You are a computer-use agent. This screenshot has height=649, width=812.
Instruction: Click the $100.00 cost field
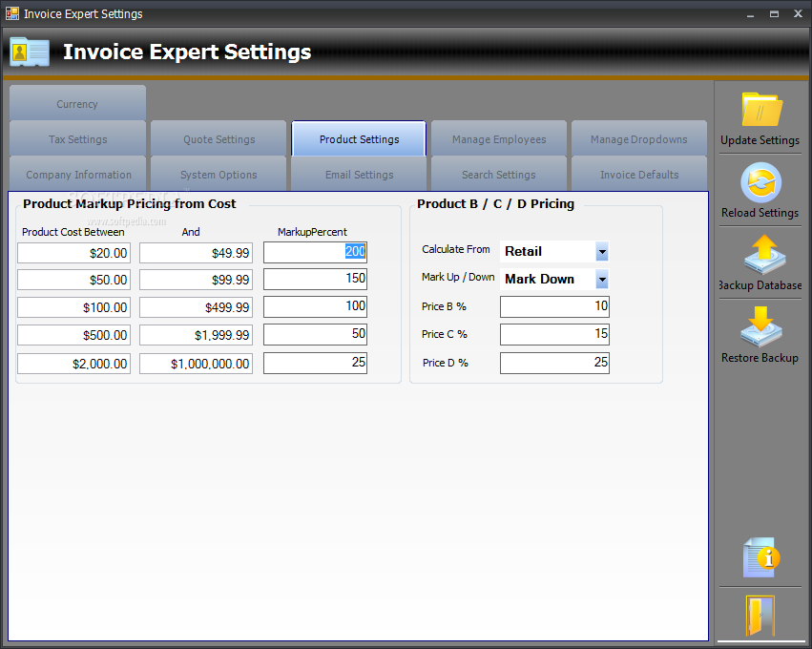point(73,307)
